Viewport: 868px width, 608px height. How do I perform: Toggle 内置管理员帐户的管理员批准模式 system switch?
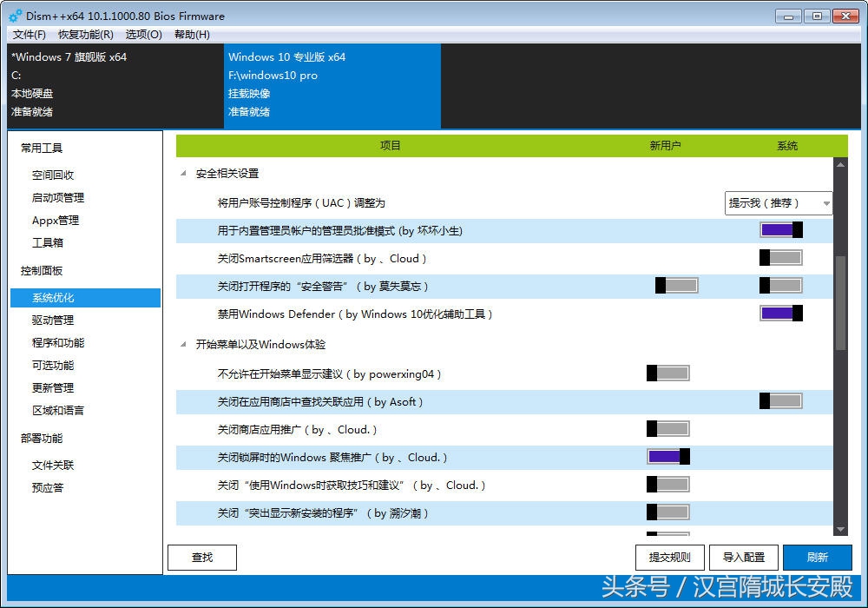click(781, 230)
